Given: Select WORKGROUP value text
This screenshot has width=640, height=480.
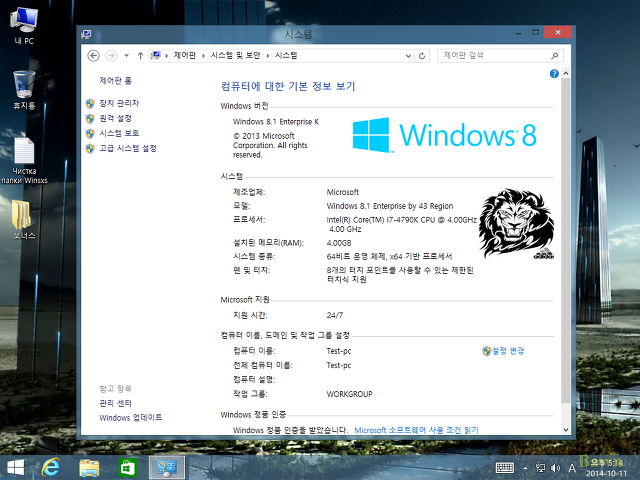Looking at the screenshot, I should click(349, 394).
